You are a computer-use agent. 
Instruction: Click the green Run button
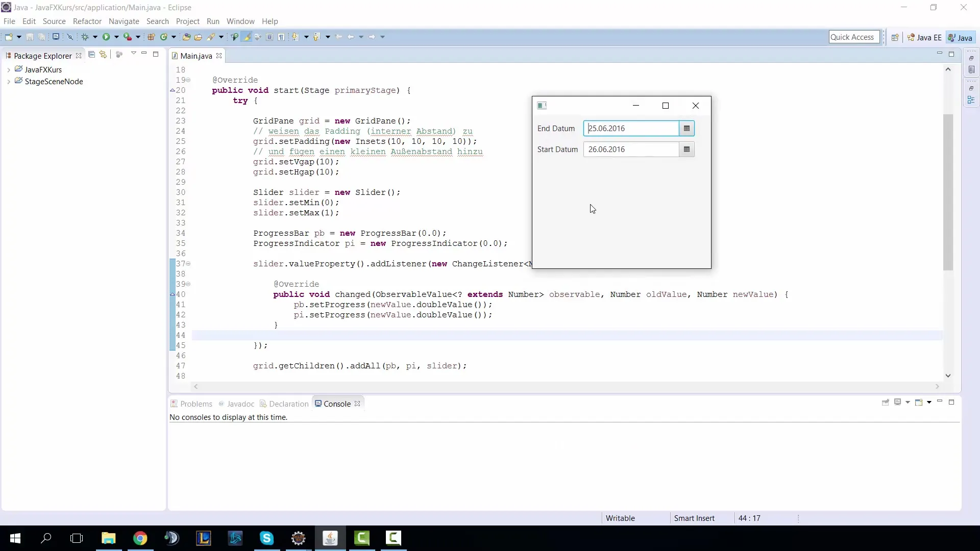pos(106,37)
